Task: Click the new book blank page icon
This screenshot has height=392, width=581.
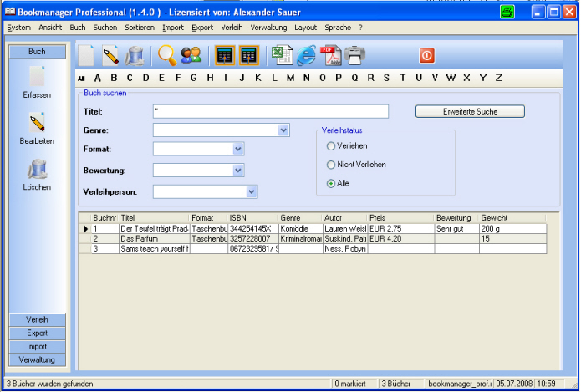Action: click(x=86, y=56)
